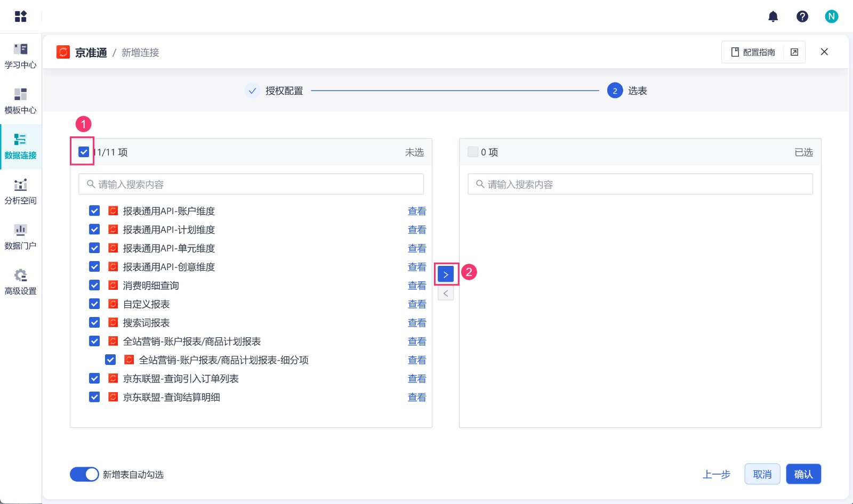Image resolution: width=853 pixels, height=504 pixels.
Task: Move selected tables right with arrow
Action: (446, 274)
